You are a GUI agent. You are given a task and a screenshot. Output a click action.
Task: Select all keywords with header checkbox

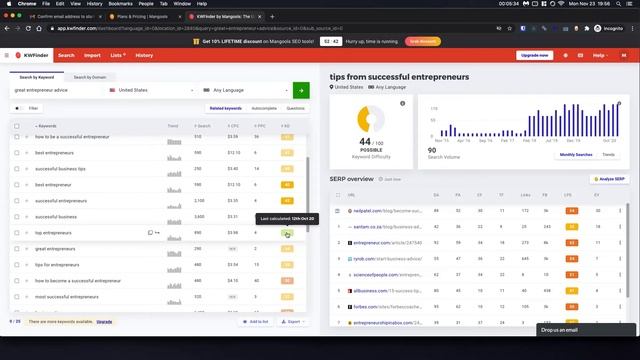17,126
